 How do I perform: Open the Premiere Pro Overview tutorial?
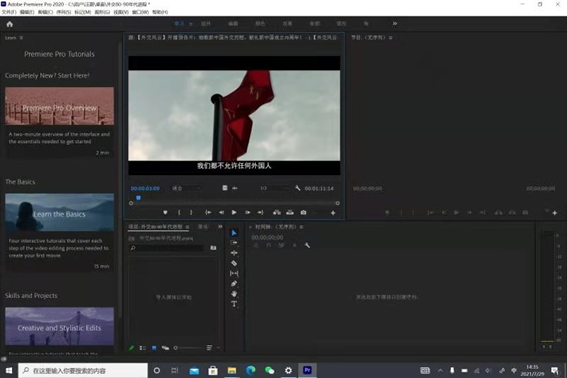[59, 106]
